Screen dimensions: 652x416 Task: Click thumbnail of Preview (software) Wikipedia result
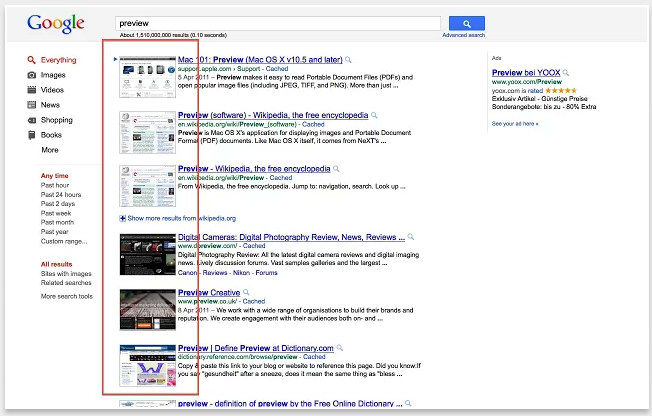(147, 132)
